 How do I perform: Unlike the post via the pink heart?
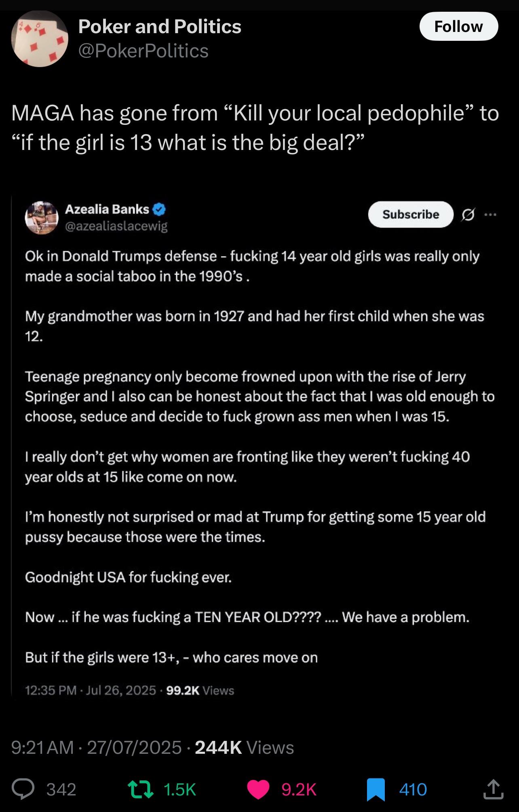coord(258,789)
